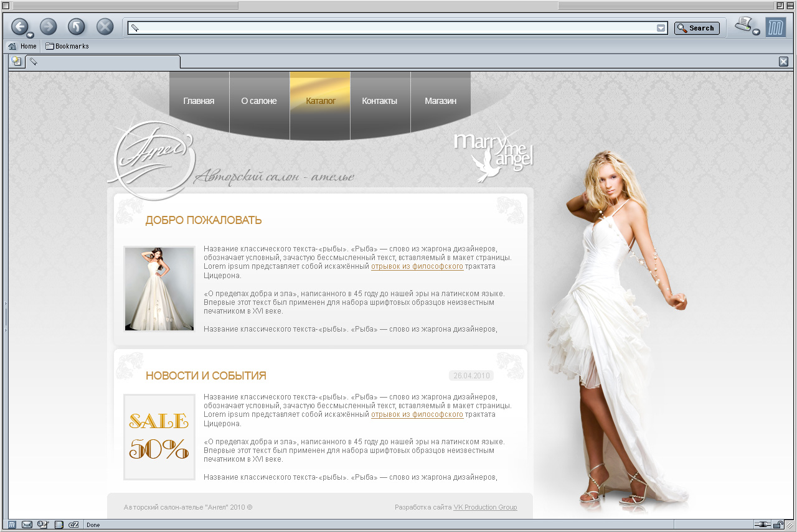797x532 pixels.
Task: Open the Print options dropdown arrow
Action: point(756,32)
